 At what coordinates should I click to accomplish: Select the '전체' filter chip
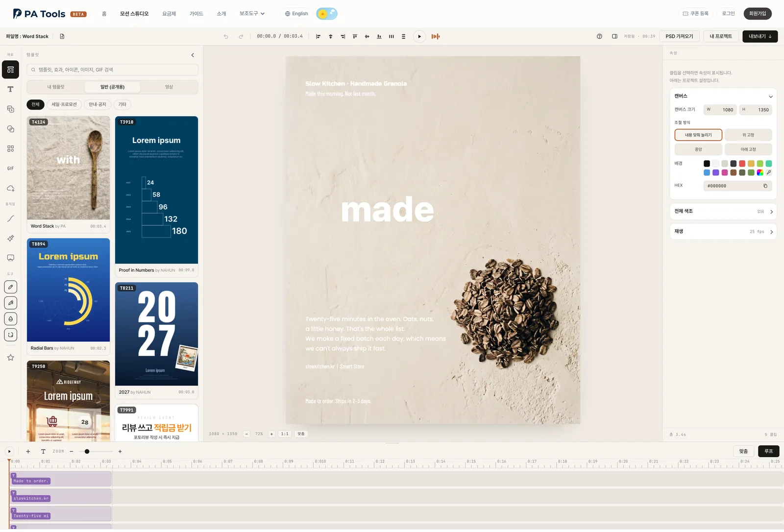pyautogui.click(x=35, y=104)
